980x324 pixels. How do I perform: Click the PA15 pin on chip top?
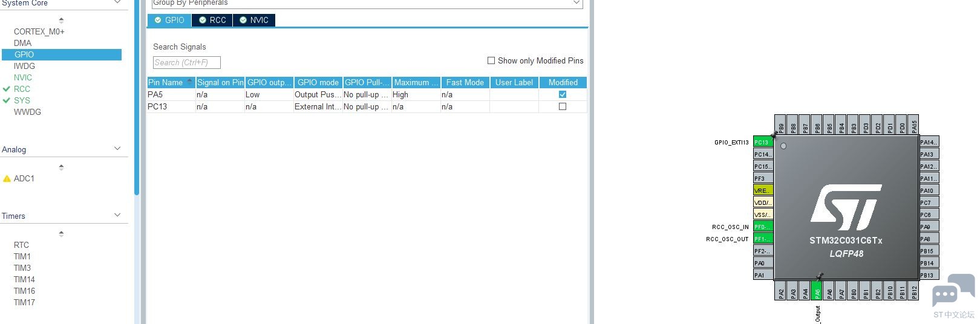coord(913,125)
